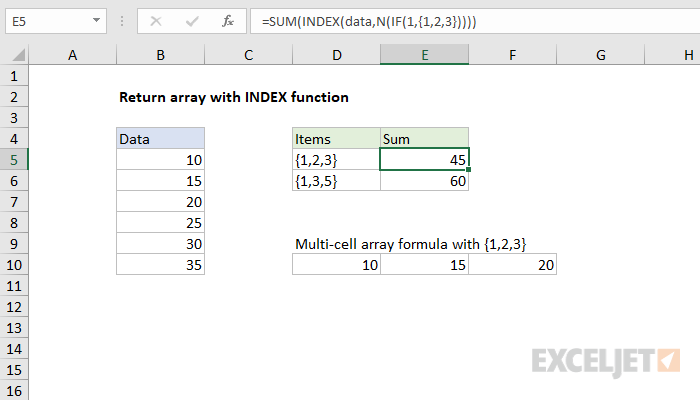
Task: Select row 11 header
Action: 14,286
